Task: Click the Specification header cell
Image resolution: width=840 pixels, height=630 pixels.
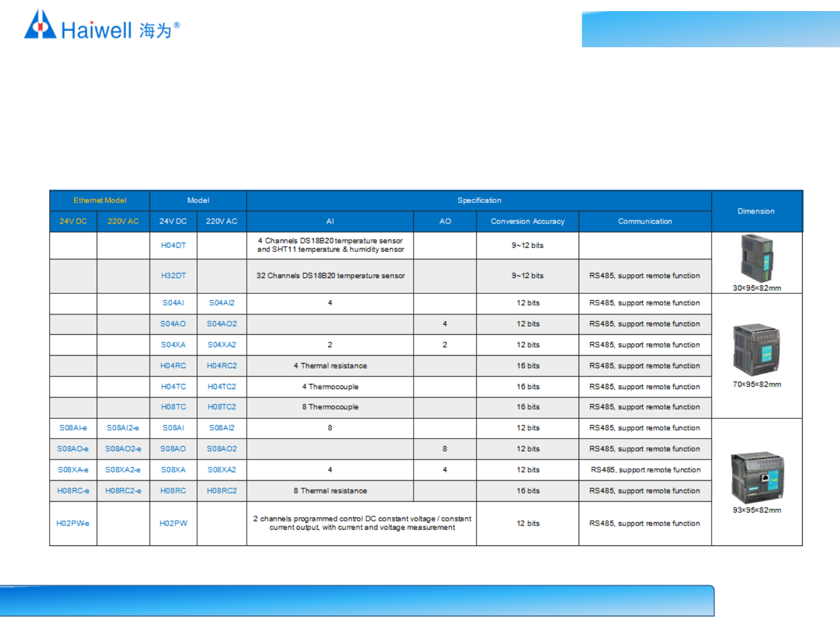Action: pyautogui.click(x=479, y=201)
